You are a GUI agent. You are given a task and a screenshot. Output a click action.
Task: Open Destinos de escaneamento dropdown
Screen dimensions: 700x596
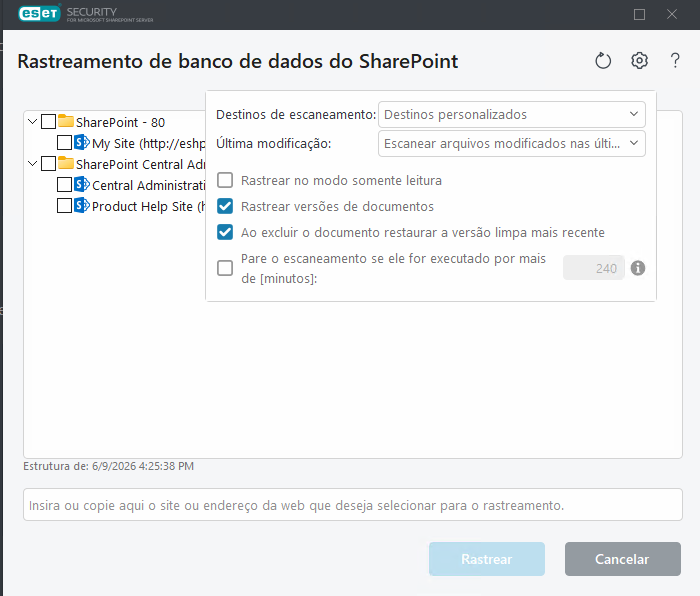pos(512,115)
